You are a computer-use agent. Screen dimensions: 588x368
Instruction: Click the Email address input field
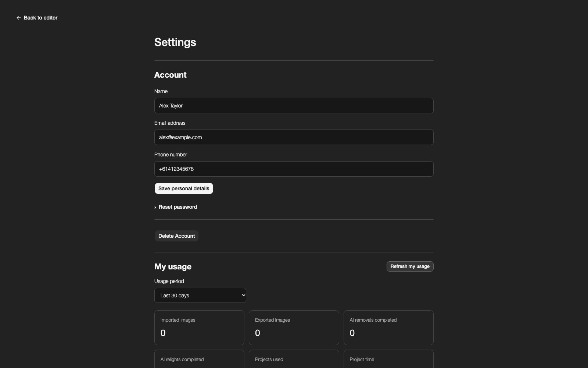(x=294, y=137)
